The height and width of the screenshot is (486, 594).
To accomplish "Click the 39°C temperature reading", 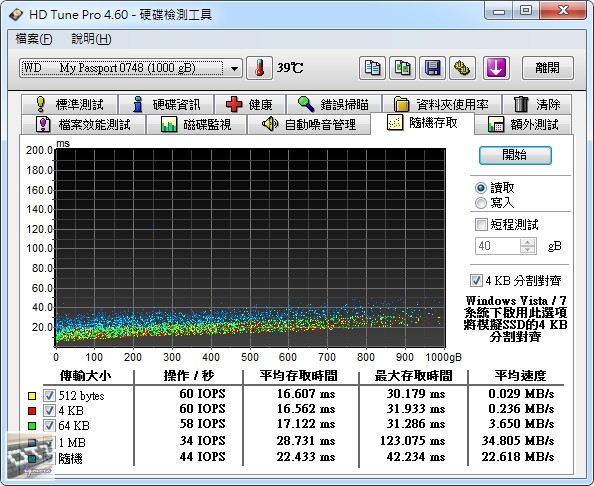I will [x=290, y=68].
